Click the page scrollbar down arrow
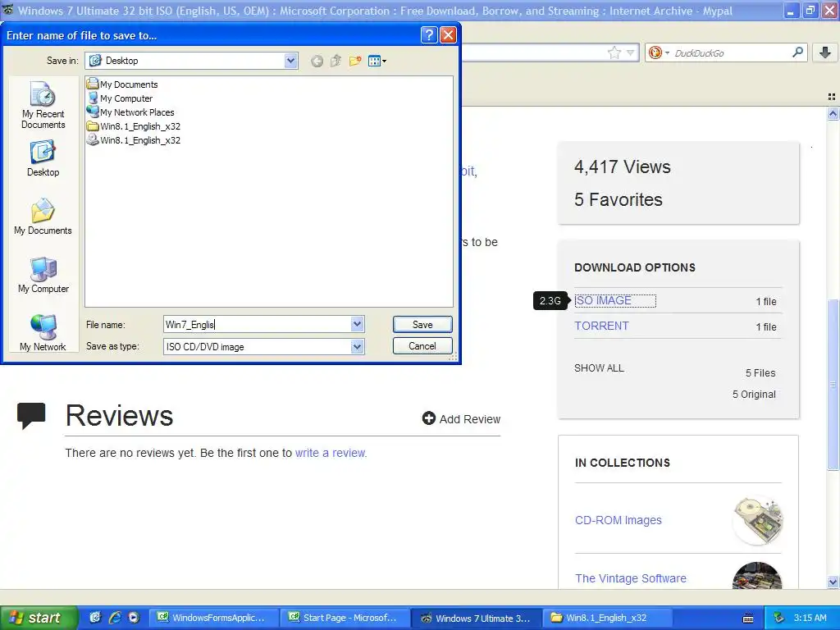The image size is (840, 630). tap(833, 582)
